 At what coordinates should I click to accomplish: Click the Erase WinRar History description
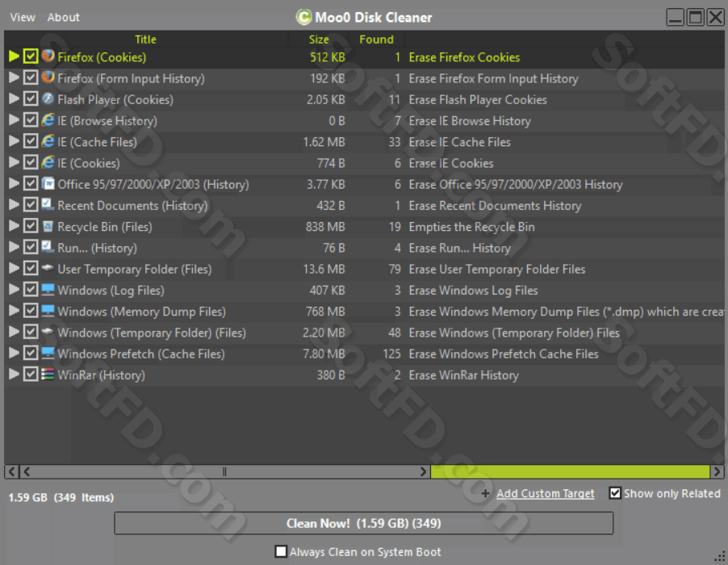[x=463, y=375]
